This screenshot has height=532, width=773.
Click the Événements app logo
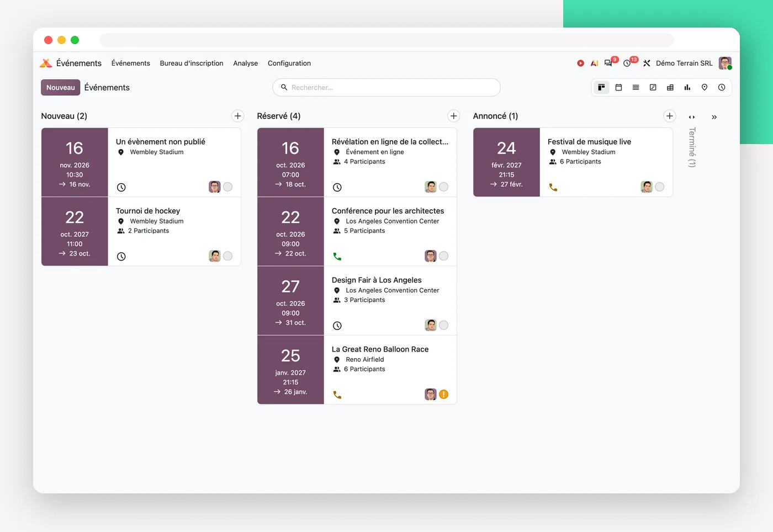(46, 63)
